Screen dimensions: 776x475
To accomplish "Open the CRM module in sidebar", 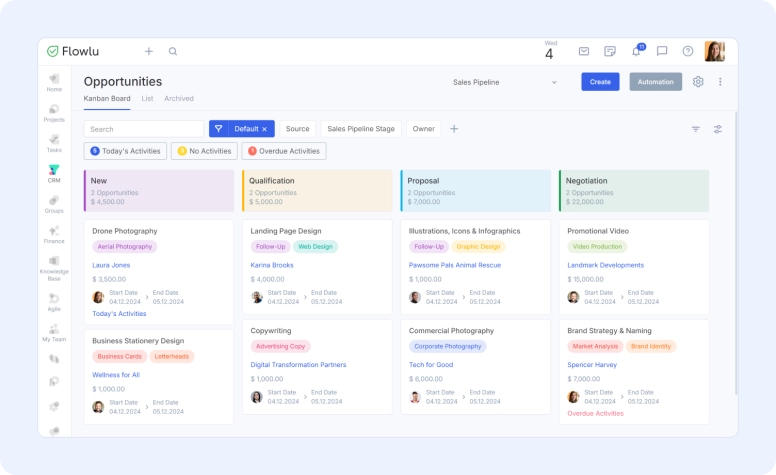I will (54, 173).
